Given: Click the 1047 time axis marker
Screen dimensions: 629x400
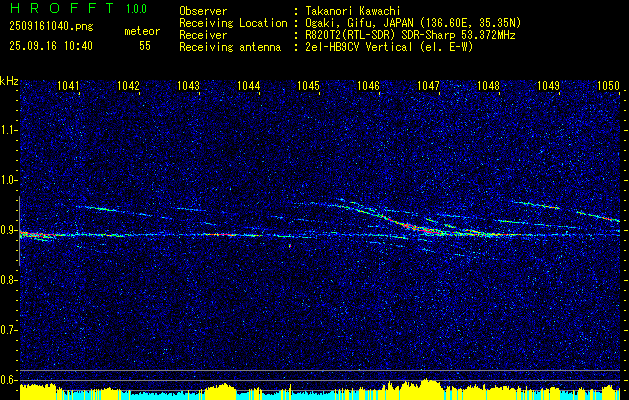Looking at the screenshot, I should point(428,85).
